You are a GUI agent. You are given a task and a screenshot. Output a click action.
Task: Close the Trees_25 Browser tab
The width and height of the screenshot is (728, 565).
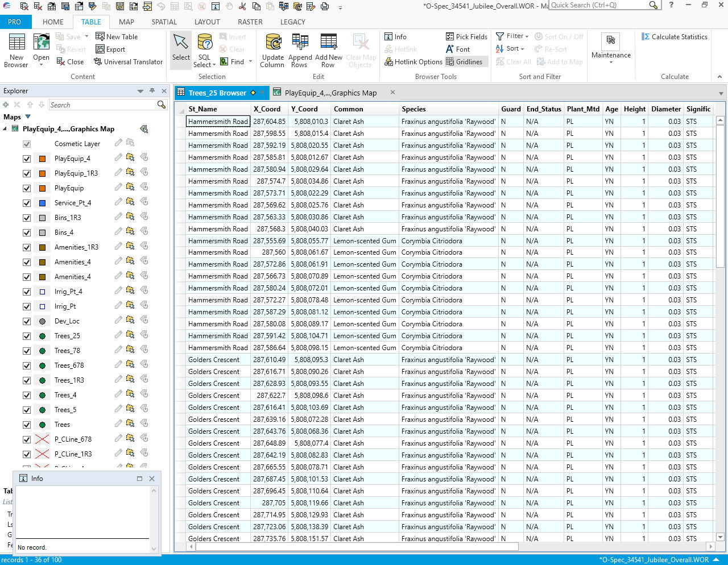tap(262, 93)
